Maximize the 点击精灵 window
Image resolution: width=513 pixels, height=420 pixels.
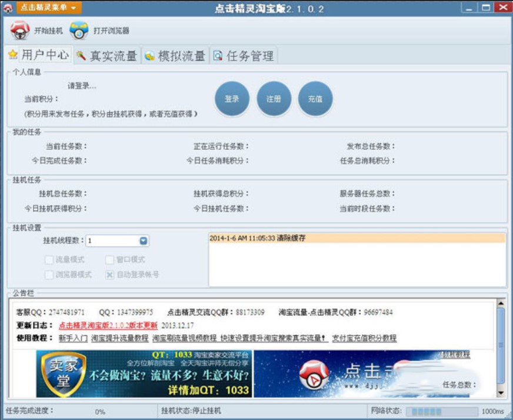(x=486, y=8)
